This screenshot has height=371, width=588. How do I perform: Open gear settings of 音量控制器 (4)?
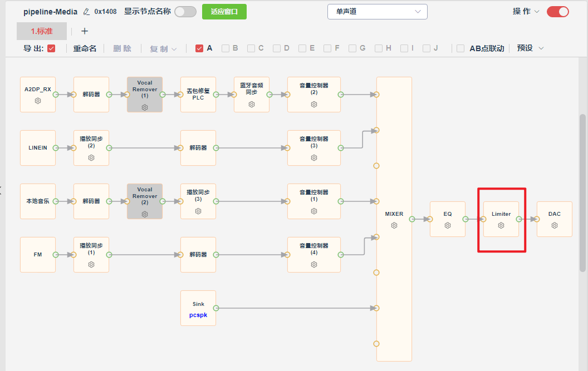point(314,265)
